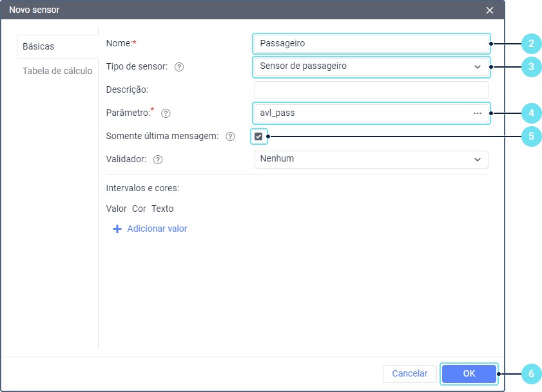Click callout marker number 6

click(x=530, y=373)
